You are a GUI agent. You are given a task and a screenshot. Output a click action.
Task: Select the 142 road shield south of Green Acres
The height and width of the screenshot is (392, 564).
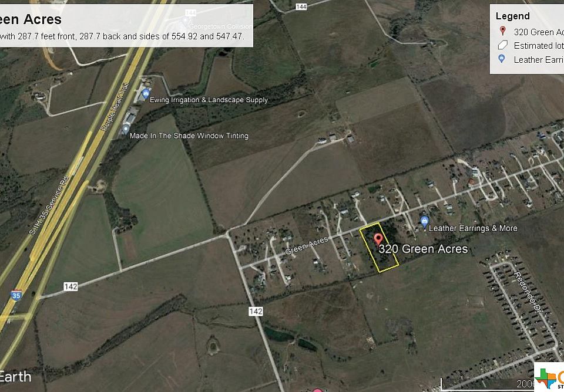256,311
